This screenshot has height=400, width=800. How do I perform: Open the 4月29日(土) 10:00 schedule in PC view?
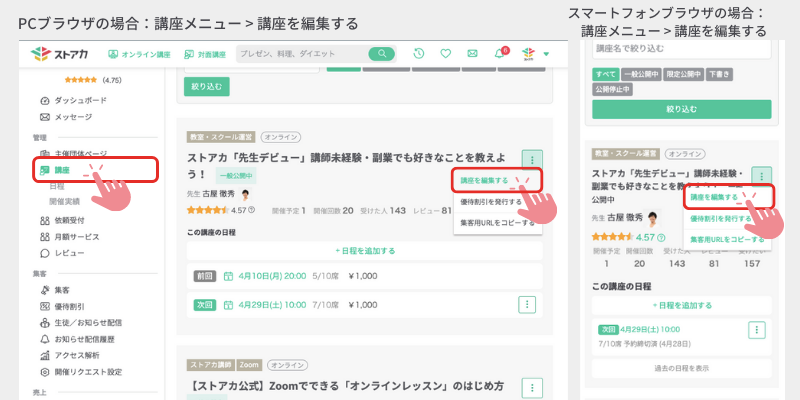tap(273, 305)
